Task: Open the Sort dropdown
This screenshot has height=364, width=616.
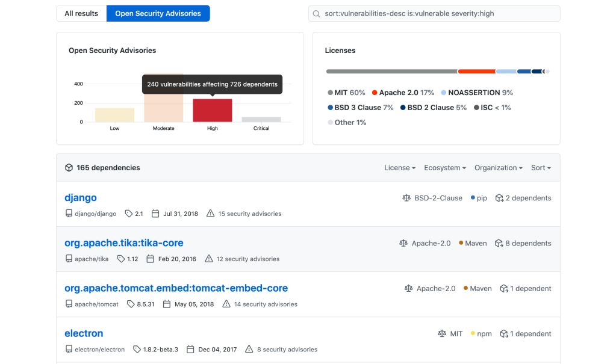Action: coord(541,168)
